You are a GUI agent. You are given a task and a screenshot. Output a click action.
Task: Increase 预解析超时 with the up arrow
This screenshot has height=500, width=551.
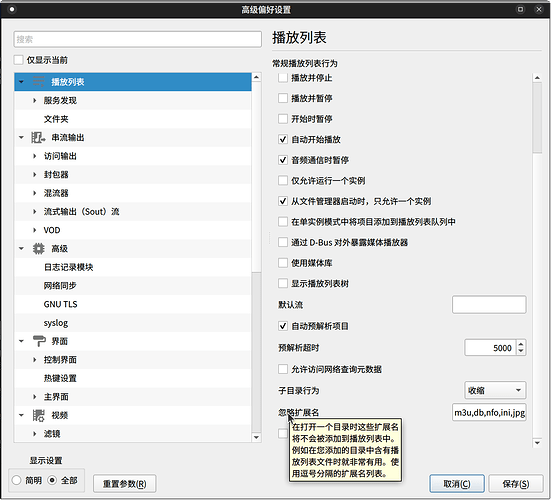(x=521, y=344)
